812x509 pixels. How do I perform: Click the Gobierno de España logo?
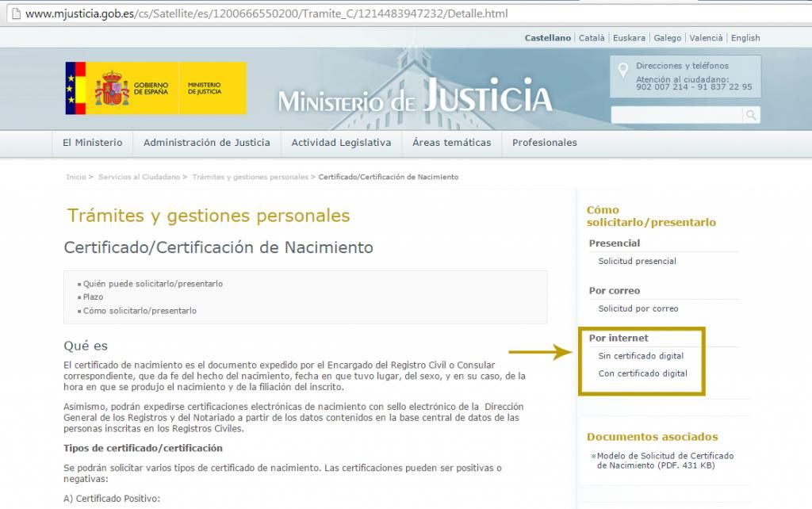coord(122,88)
